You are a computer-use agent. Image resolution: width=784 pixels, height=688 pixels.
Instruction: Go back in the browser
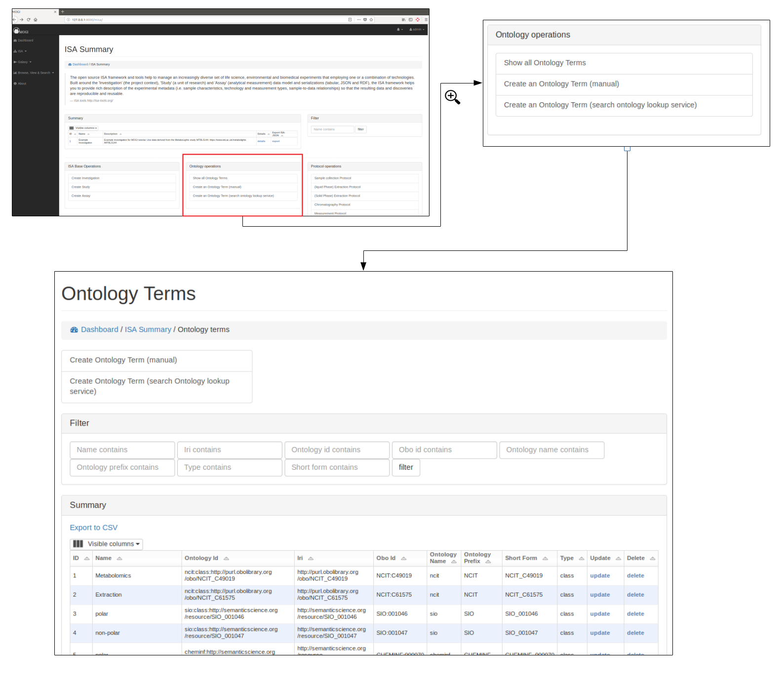point(14,20)
